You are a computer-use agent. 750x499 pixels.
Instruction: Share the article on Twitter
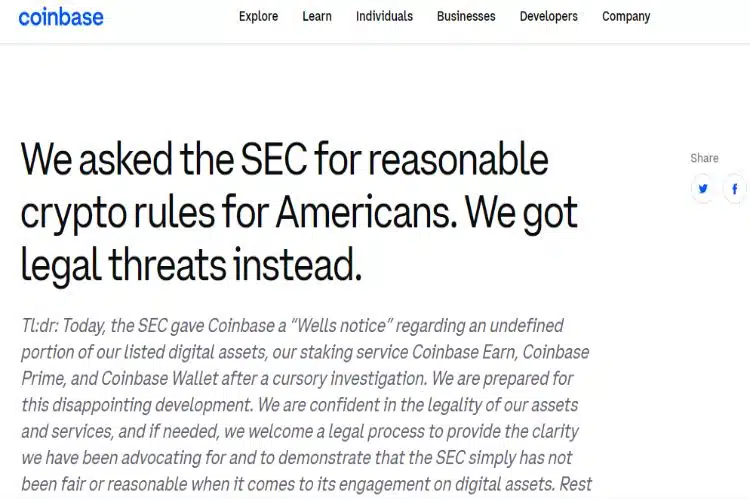click(703, 189)
